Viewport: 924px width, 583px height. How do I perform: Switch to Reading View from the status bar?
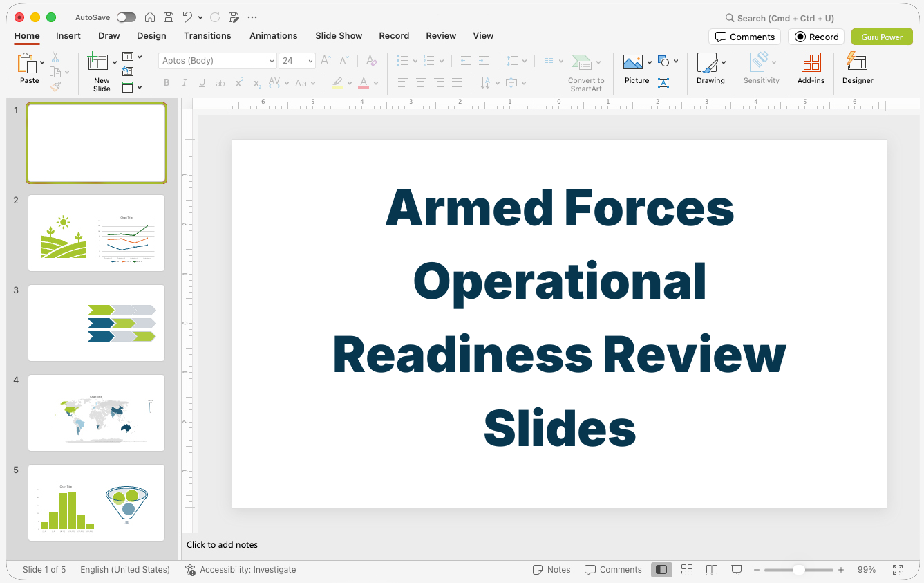tap(712, 569)
